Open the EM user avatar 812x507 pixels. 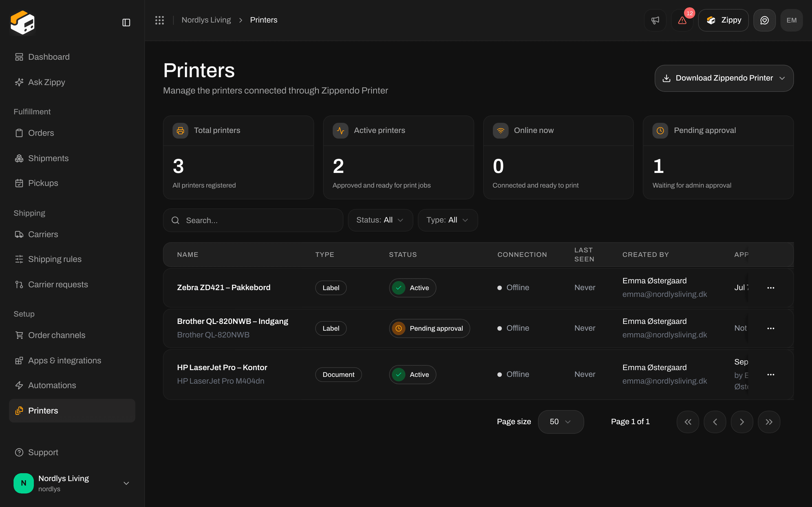click(791, 20)
